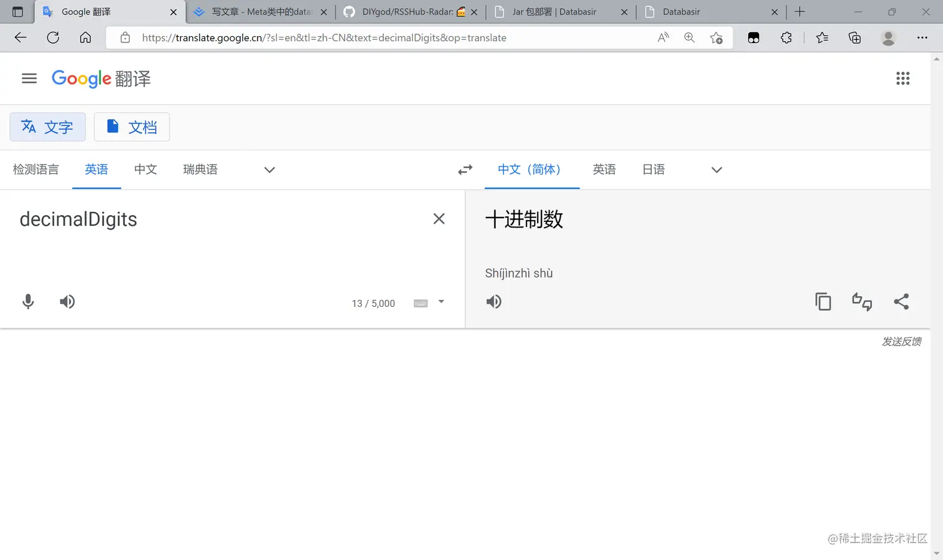The image size is (943, 560).
Task: Select the 文字 text translation mode
Action: tap(47, 127)
